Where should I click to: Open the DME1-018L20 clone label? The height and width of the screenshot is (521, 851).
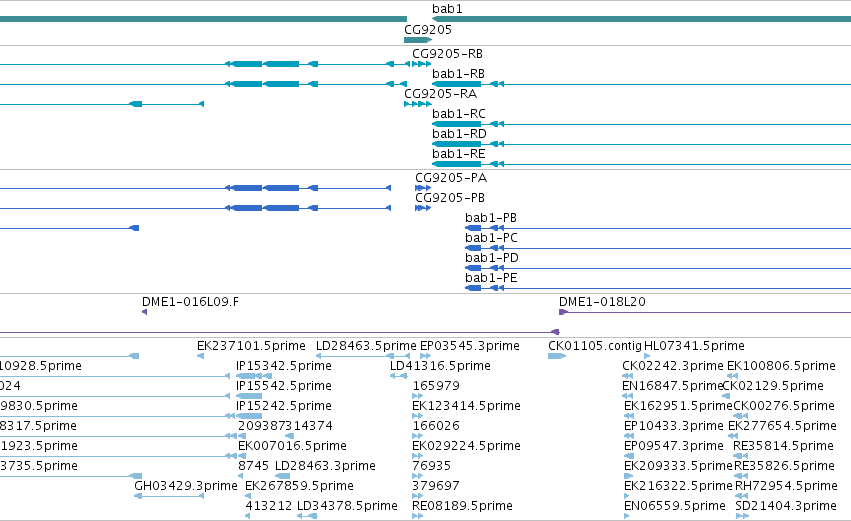pos(602,302)
